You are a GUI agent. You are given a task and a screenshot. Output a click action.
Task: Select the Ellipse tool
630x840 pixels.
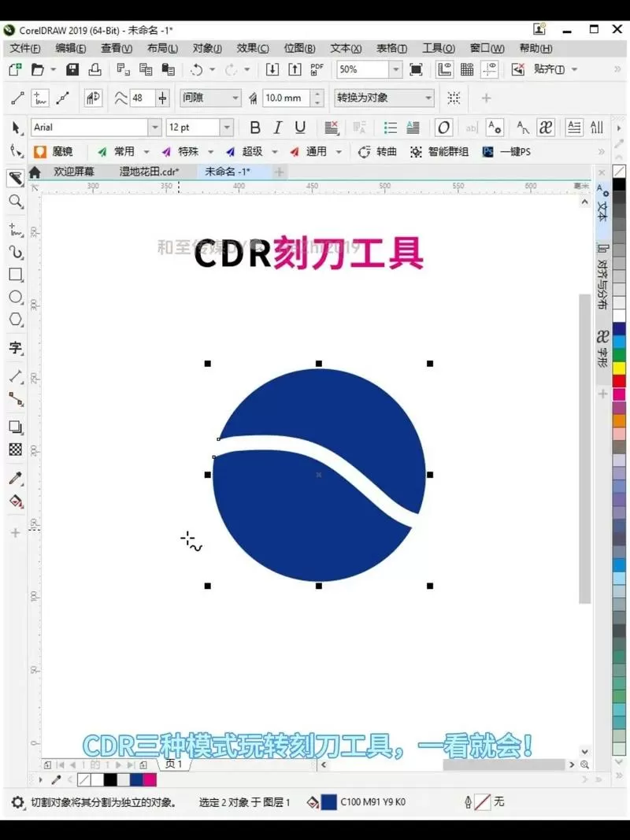point(16,298)
